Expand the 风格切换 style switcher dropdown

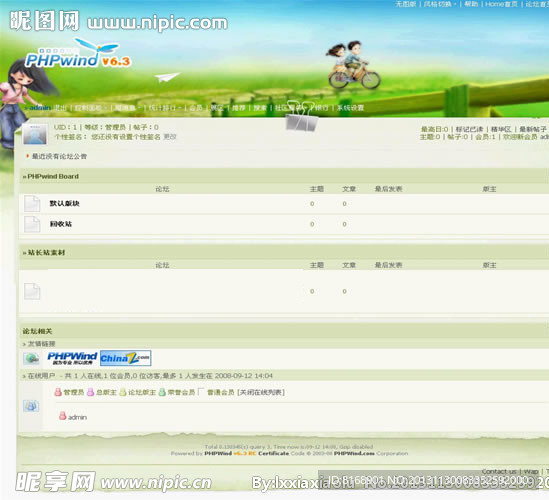[439, 4]
